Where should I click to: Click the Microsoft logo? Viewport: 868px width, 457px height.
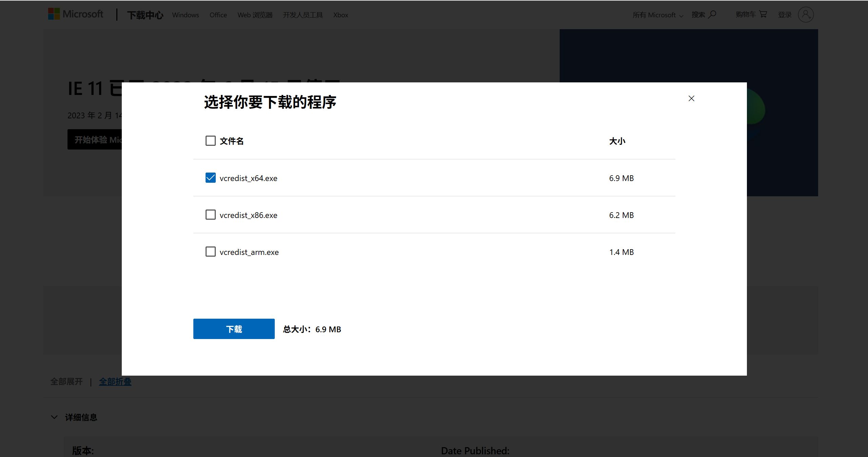click(x=75, y=14)
